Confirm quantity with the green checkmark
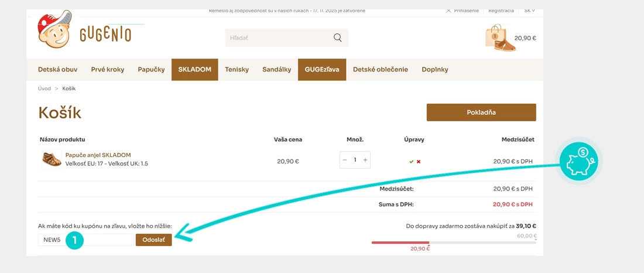Image resolution: width=644 pixels, height=273 pixels. [x=411, y=162]
